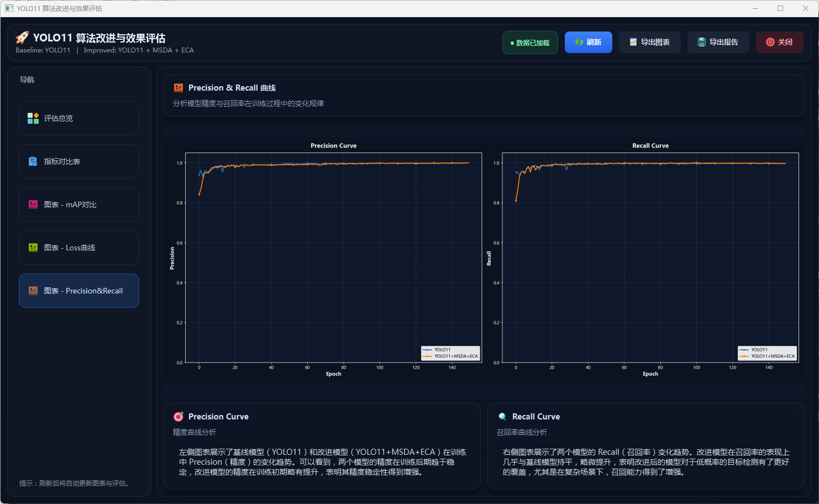The width and height of the screenshot is (819, 504).
Task: Select the 图表 - Loss曲线 navigation item
Action: pyautogui.click(x=79, y=248)
